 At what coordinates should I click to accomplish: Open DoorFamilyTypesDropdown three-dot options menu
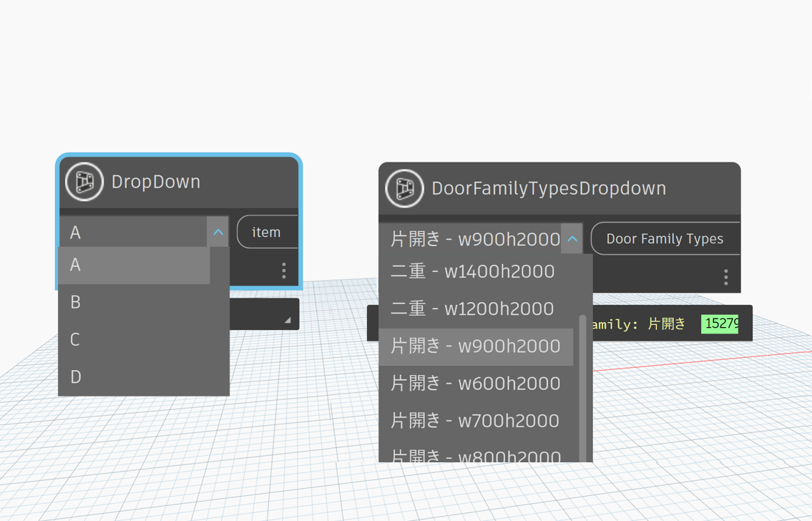[725, 277]
